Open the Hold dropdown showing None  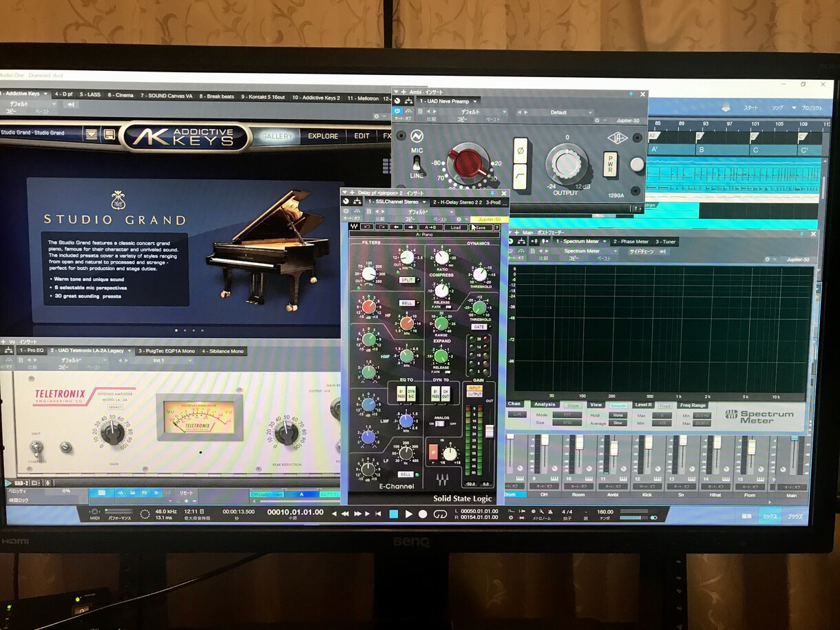(618, 415)
